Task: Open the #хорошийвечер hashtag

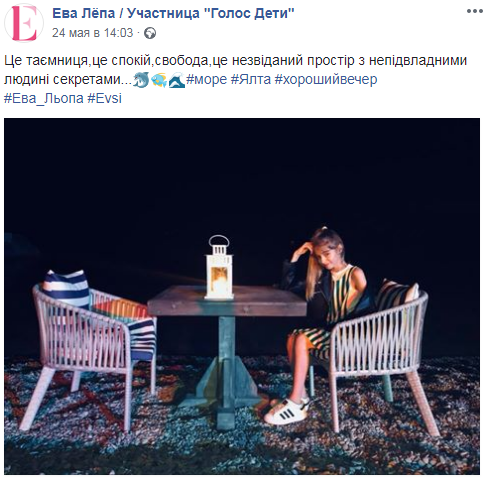Action: tap(326, 79)
